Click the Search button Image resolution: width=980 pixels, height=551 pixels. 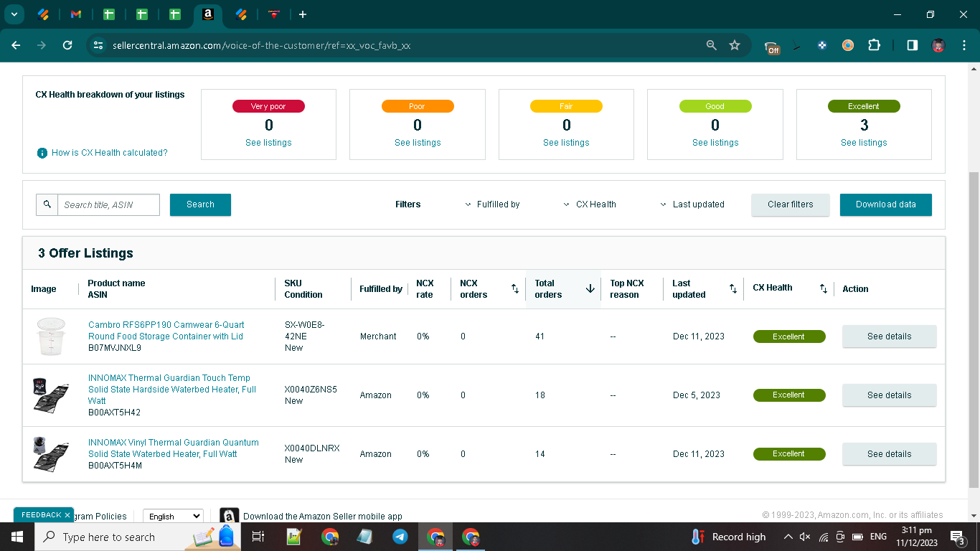200,204
